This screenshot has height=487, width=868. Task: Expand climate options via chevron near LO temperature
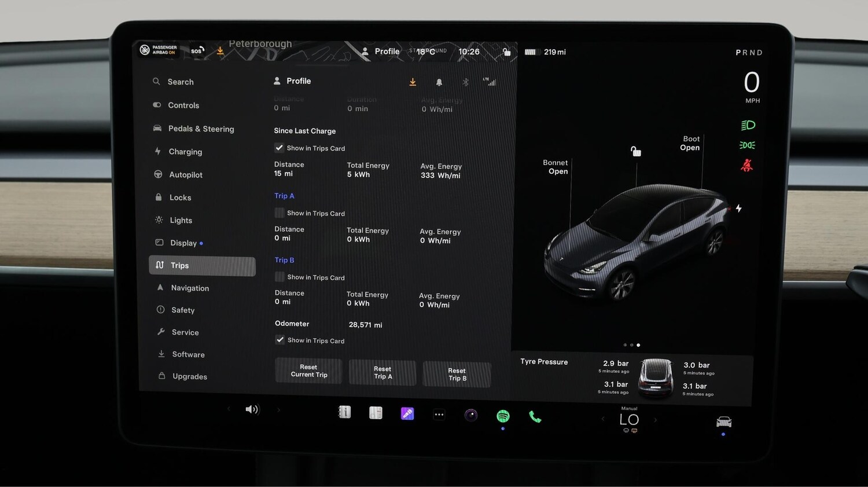point(656,421)
